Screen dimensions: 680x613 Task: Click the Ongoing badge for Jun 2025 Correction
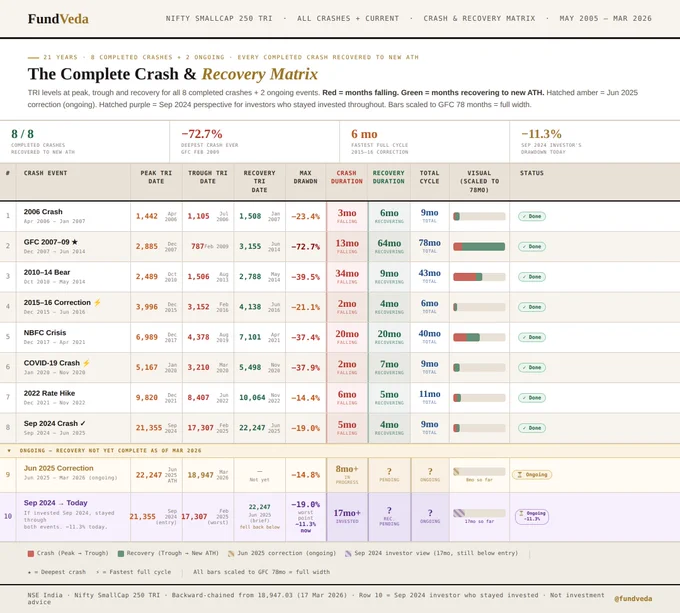(532, 475)
